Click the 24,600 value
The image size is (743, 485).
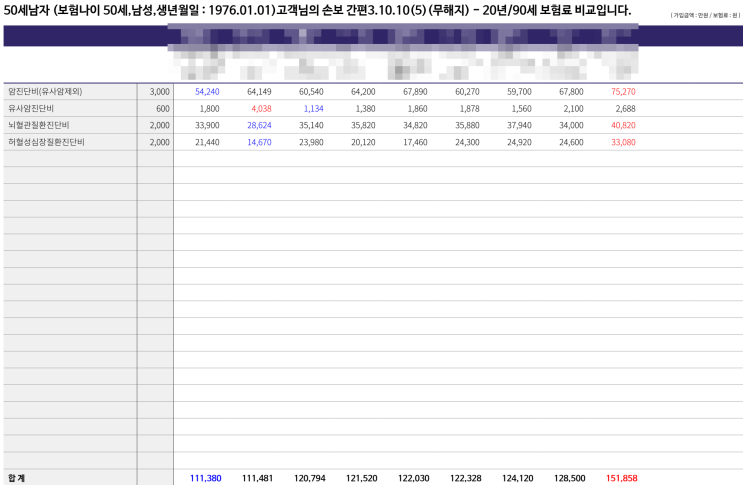571,142
